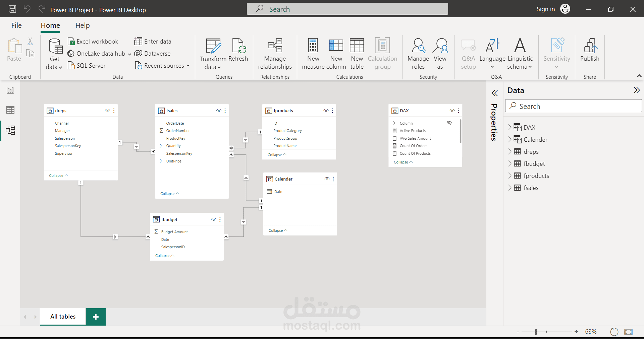This screenshot has height=339, width=644.
Task: Collapse the fbudget table card
Action: point(165,256)
